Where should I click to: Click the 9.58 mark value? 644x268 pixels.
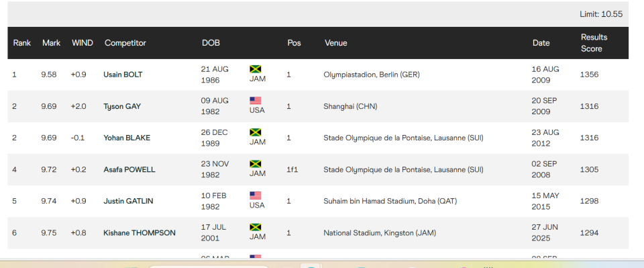pyautogui.click(x=49, y=75)
